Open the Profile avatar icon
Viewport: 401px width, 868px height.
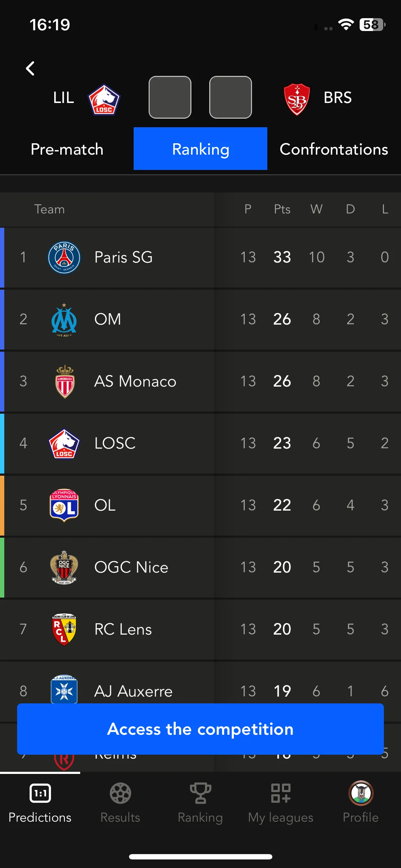pos(361,793)
